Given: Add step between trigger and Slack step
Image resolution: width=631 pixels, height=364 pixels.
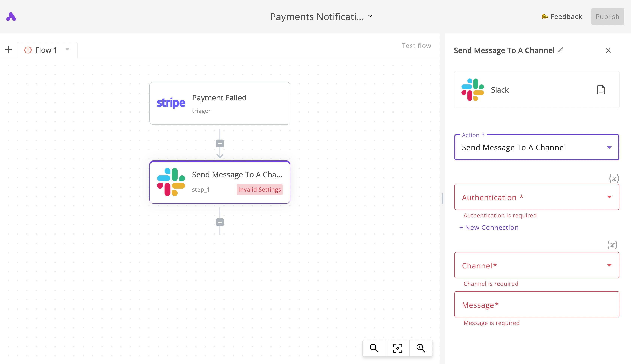Looking at the screenshot, I should point(220,144).
